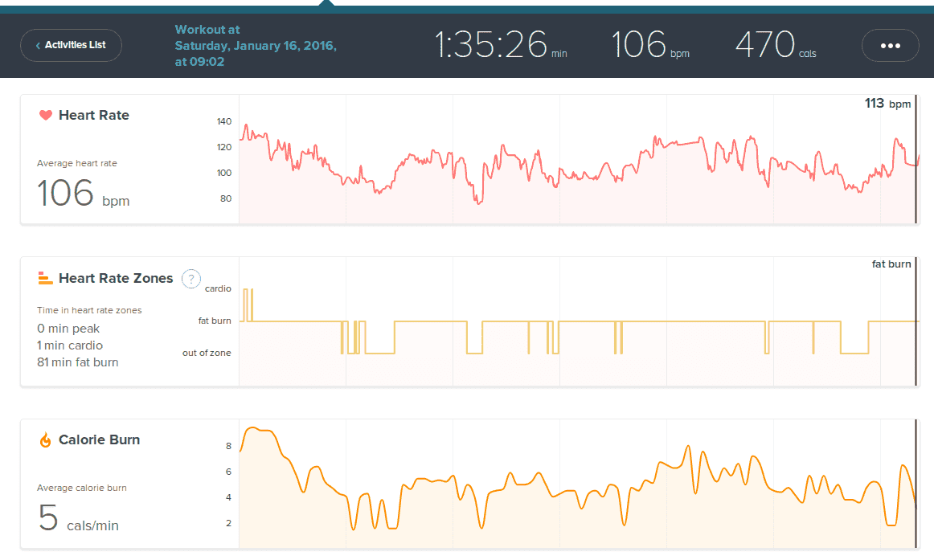
Task: Click the 81 min fat burn summary line
Action: pos(77,362)
